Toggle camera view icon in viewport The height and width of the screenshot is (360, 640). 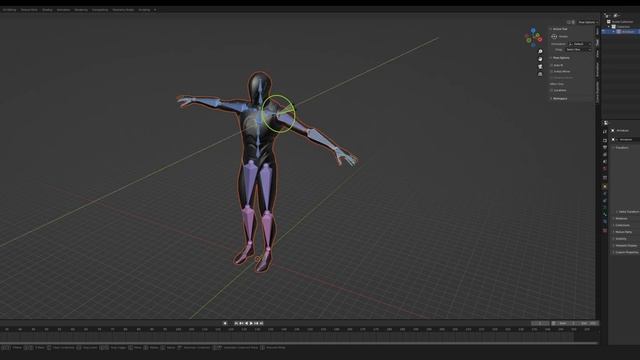540,67
